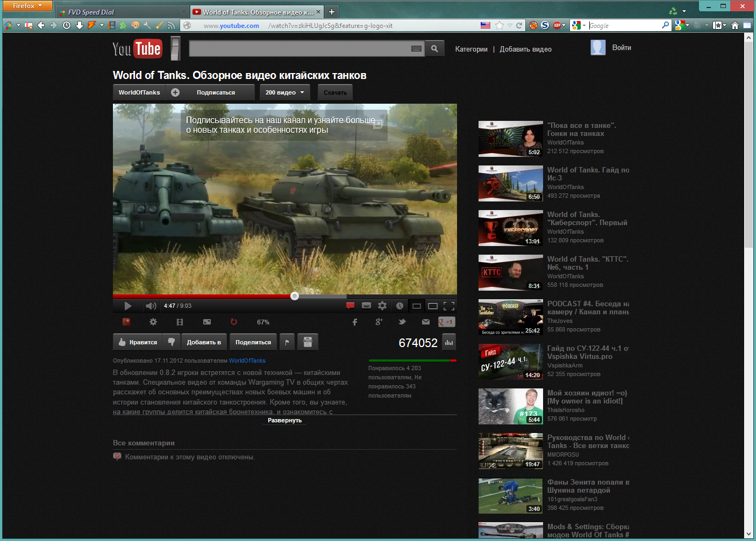The height and width of the screenshot is (541, 756).
Task: Toggle video annotations speech-bubble icon
Action: click(x=350, y=306)
